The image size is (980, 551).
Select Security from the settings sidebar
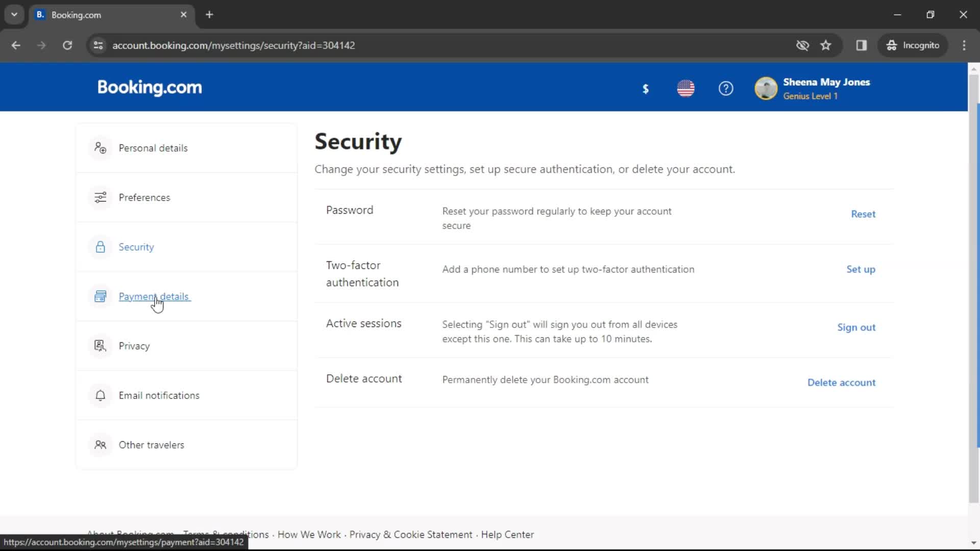pyautogui.click(x=136, y=246)
